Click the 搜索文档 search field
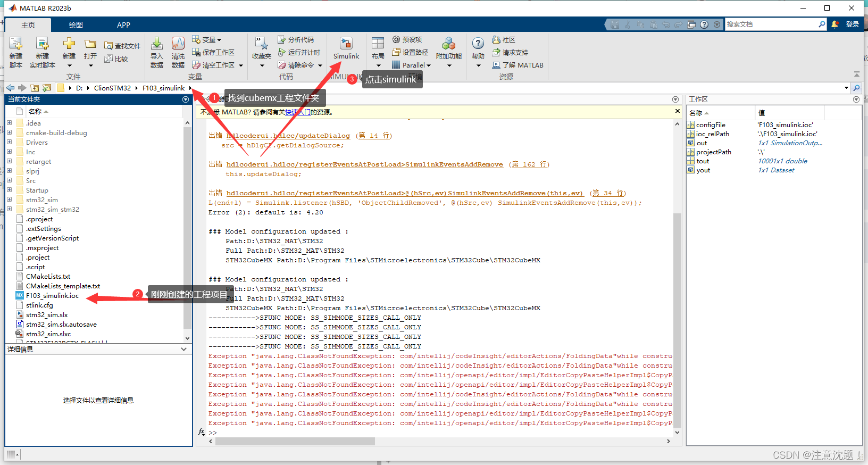Image resolution: width=868 pixels, height=465 pixels. pos(771,24)
